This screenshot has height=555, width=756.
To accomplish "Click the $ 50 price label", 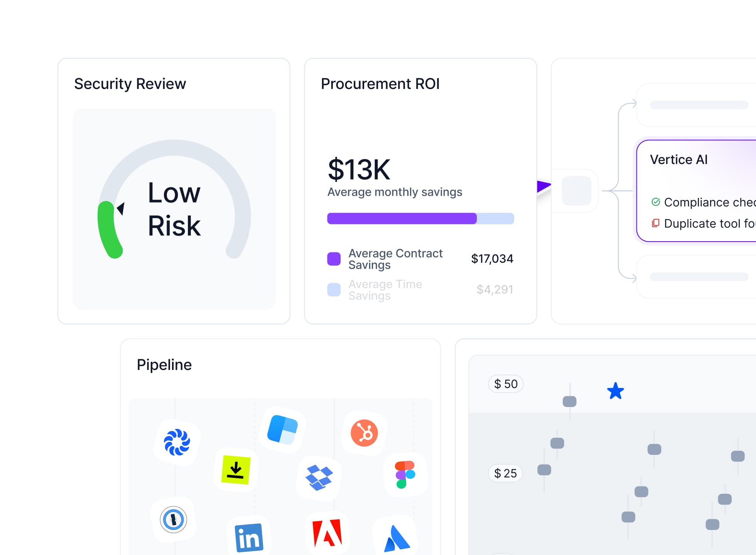I will [x=506, y=384].
